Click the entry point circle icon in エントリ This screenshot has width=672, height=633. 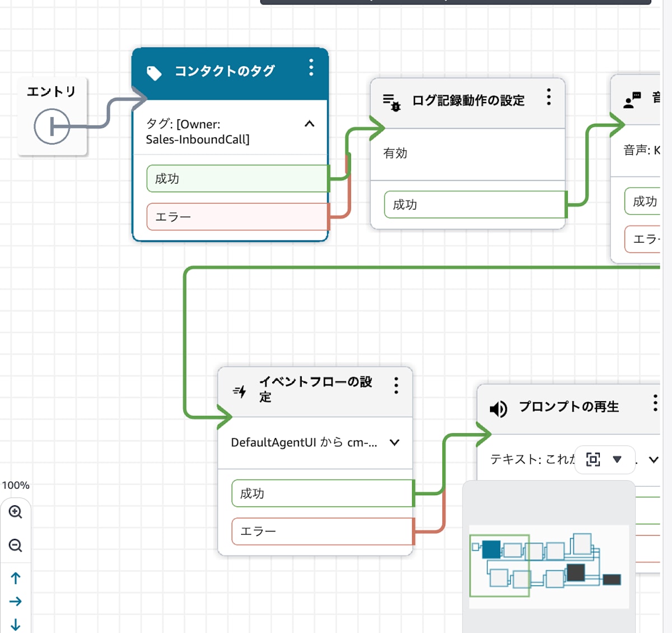pyautogui.click(x=52, y=127)
